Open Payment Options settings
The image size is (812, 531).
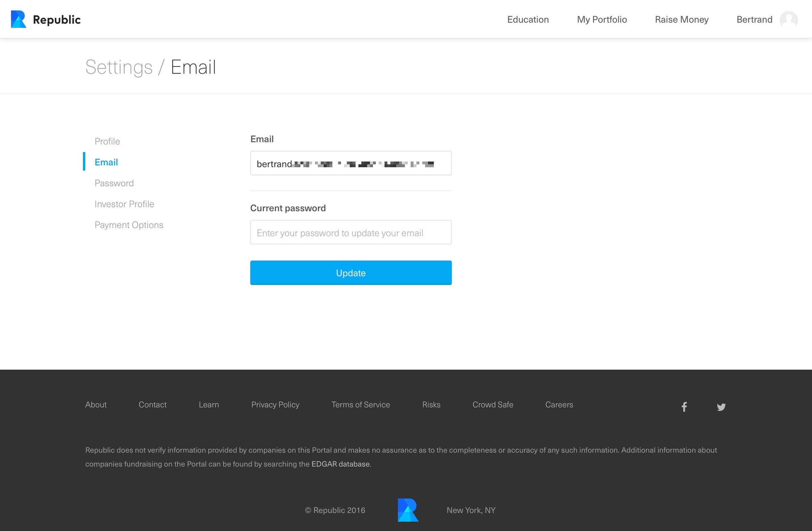point(129,225)
